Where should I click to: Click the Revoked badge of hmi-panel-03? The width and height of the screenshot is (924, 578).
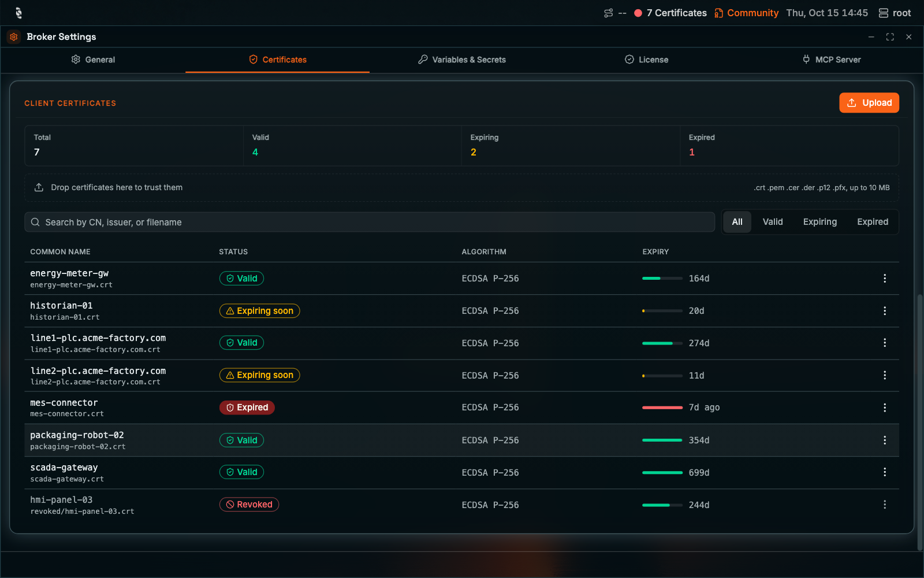pos(249,505)
